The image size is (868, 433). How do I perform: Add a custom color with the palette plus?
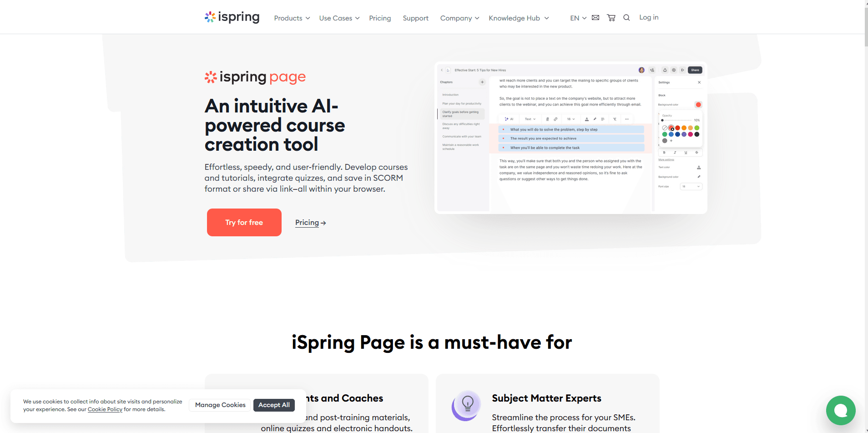click(671, 141)
